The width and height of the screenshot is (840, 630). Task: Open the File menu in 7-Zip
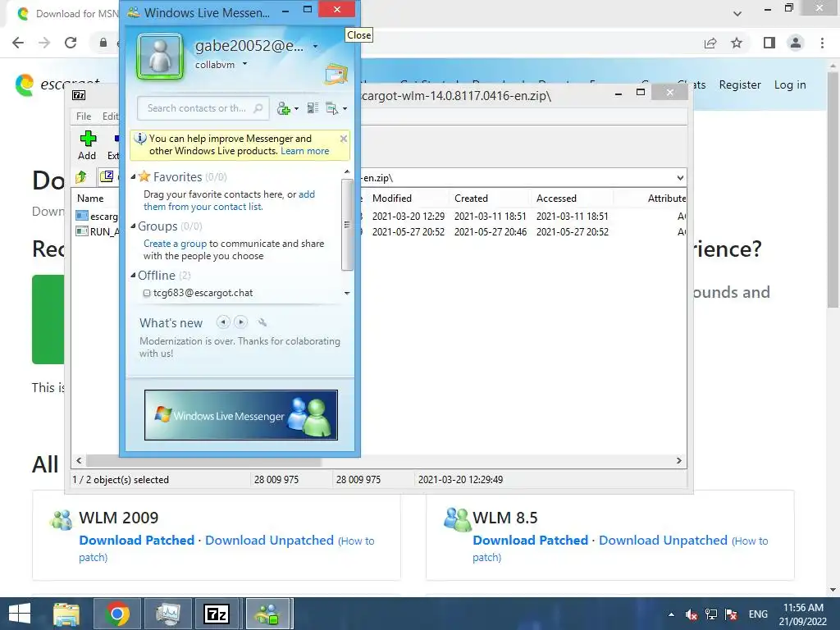click(x=84, y=116)
